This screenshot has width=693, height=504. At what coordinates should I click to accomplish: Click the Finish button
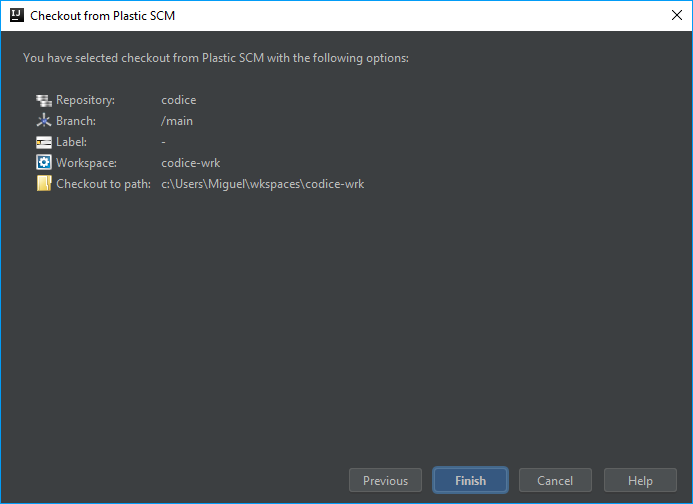(x=470, y=480)
